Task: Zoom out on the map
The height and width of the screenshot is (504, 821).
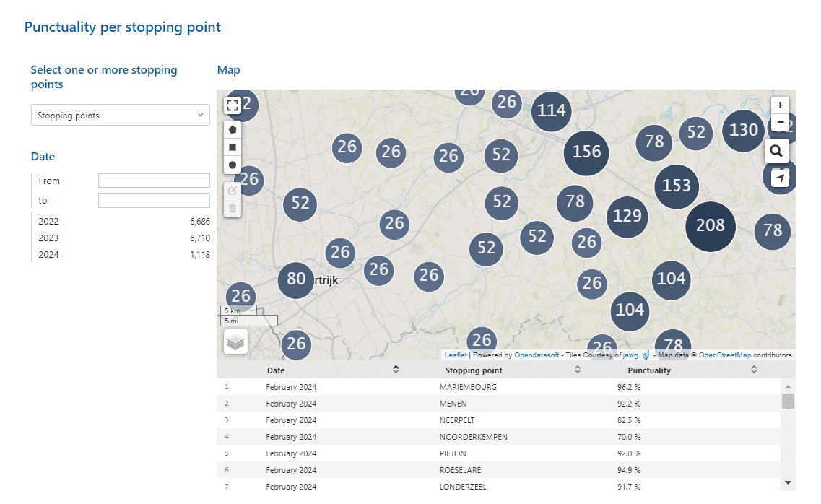Action: pos(780,123)
